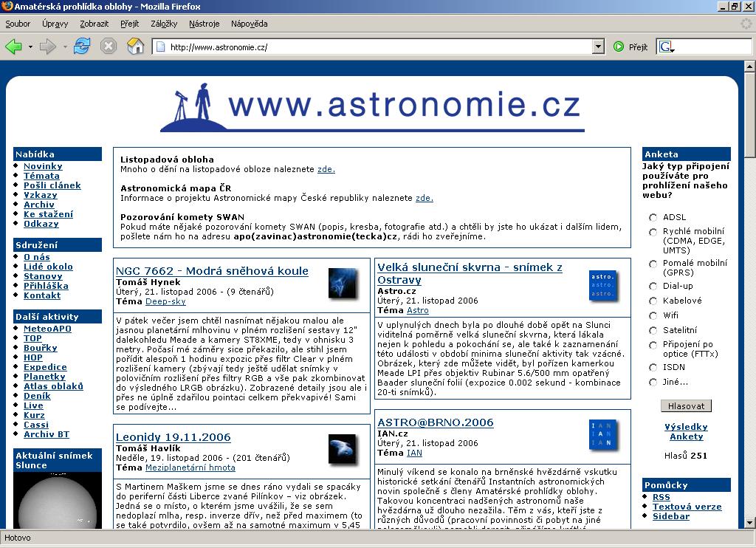This screenshot has height=548, width=756.
Task: Open Leonidy 19.11.2006 article title
Action: [173, 437]
